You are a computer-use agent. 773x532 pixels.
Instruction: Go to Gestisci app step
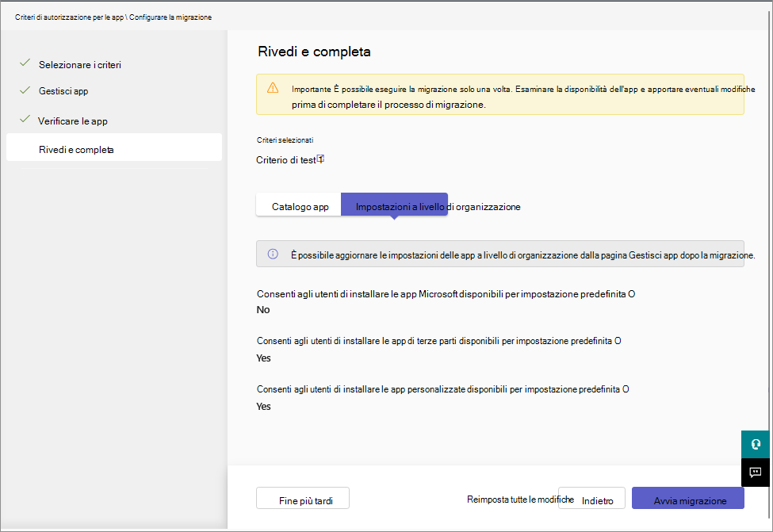tap(63, 91)
